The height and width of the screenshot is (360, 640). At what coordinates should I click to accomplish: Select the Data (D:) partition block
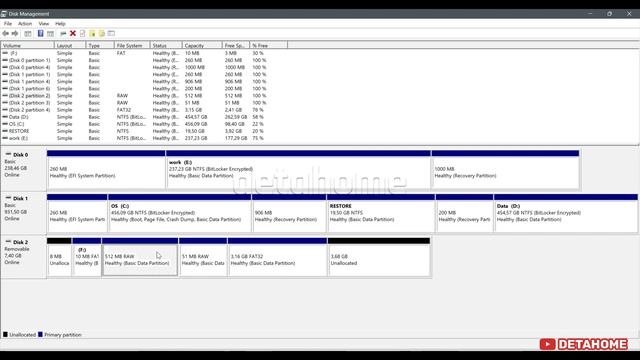coord(566,213)
